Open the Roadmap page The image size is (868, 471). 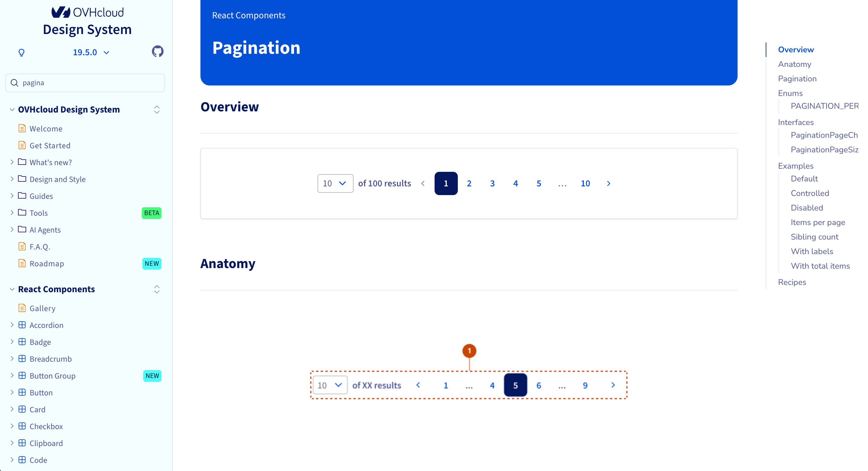46,263
